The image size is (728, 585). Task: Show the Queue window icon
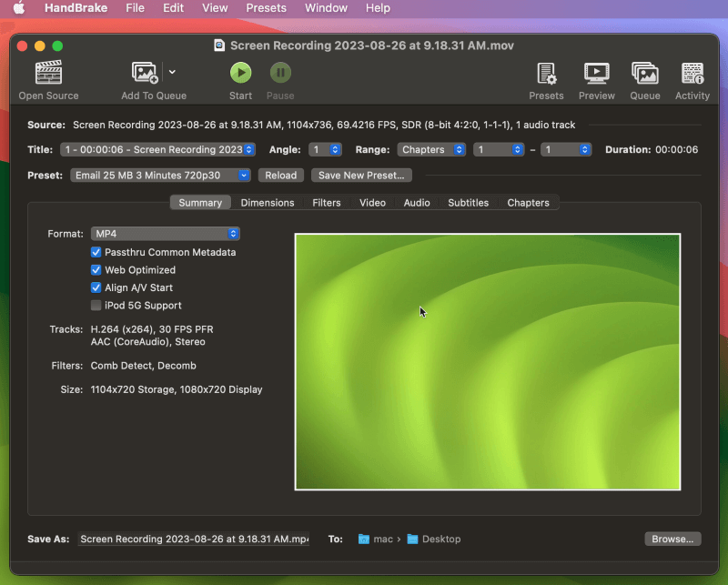(644, 74)
